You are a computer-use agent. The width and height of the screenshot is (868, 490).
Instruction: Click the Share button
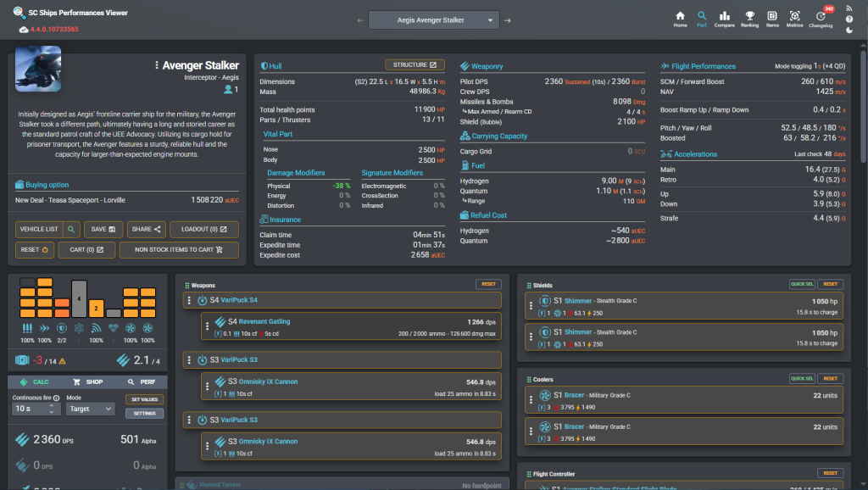click(147, 229)
